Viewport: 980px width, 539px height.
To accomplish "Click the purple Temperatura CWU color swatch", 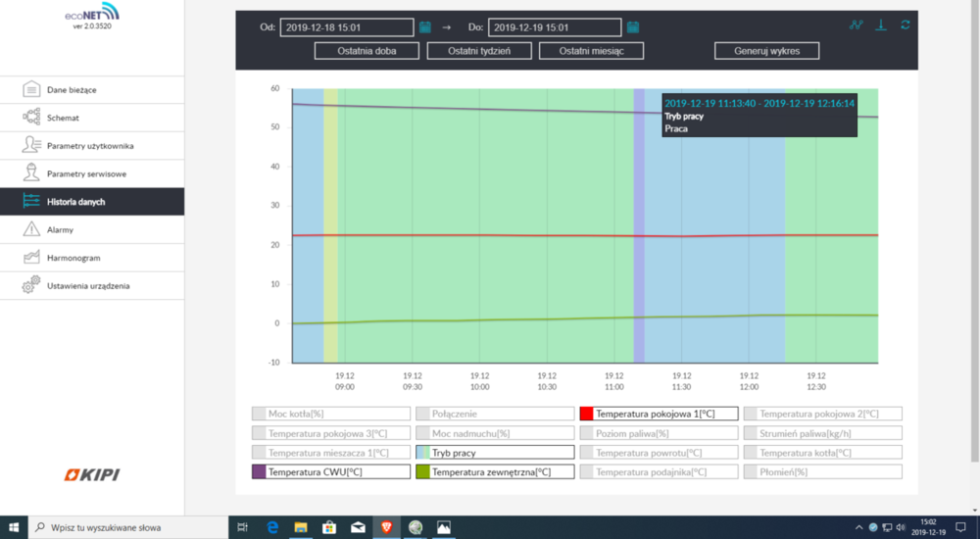I will point(260,472).
